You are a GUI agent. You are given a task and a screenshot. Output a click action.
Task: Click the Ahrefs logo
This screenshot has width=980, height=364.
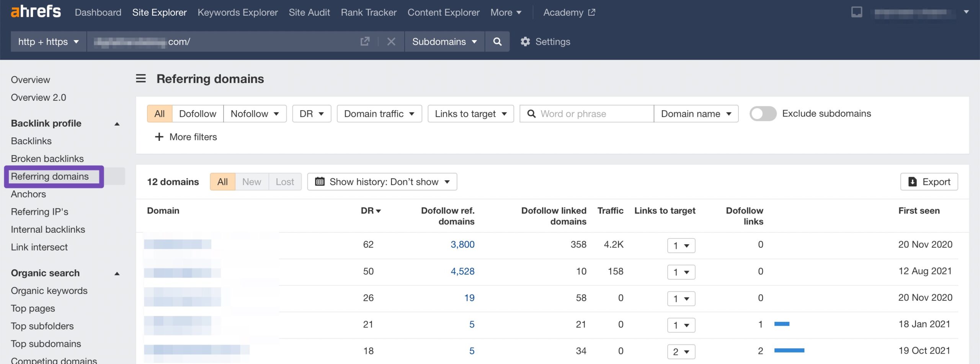[x=36, y=12]
